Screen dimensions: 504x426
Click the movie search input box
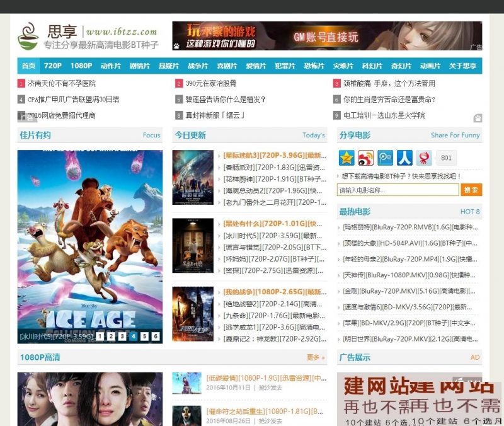(x=397, y=189)
